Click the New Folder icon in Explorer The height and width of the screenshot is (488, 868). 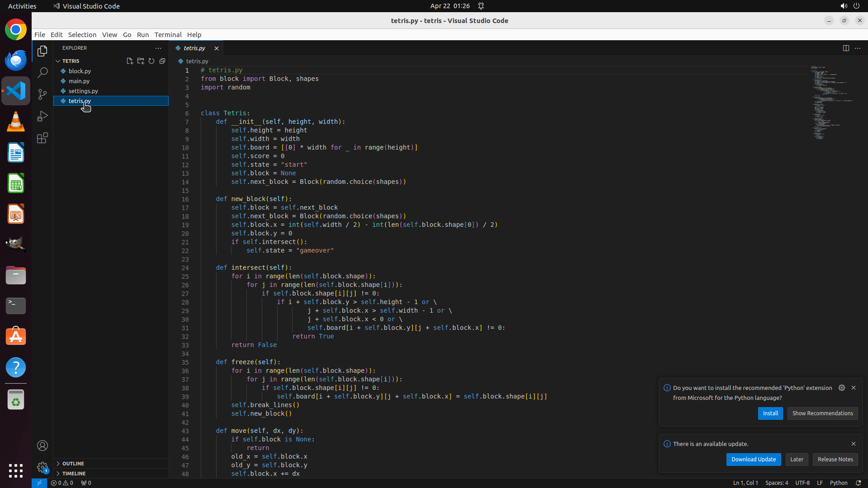pyautogui.click(x=141, y=61)
